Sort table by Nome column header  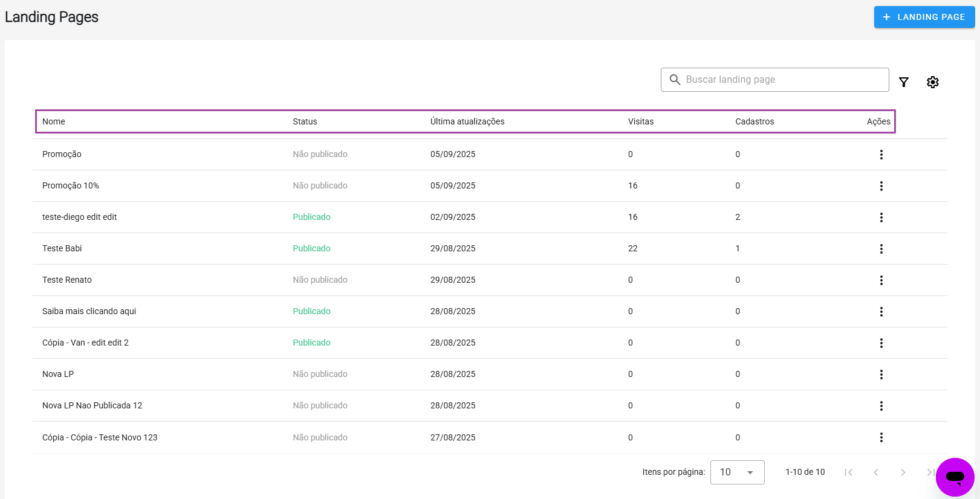click(x=54, y=121)
